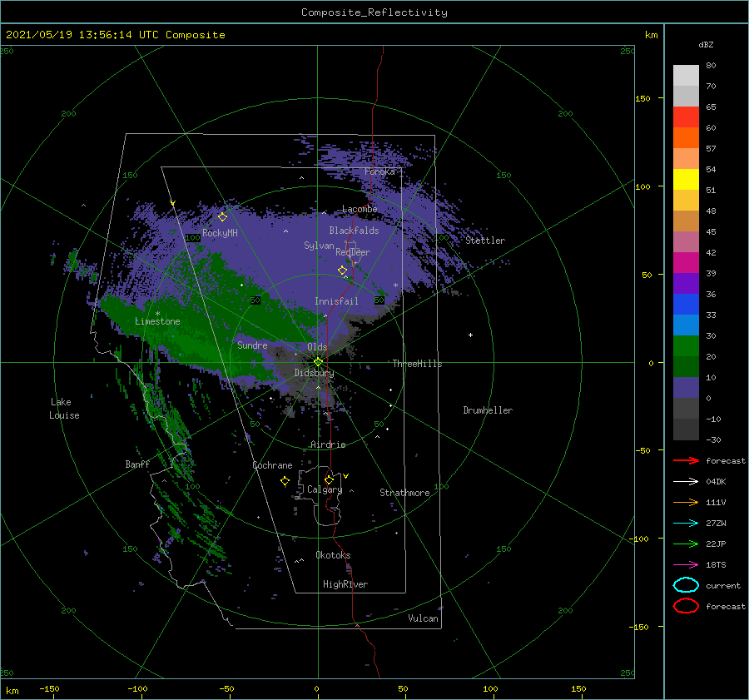Click the RockyMH label
The image size is (749, 700).
pos(220,233)
